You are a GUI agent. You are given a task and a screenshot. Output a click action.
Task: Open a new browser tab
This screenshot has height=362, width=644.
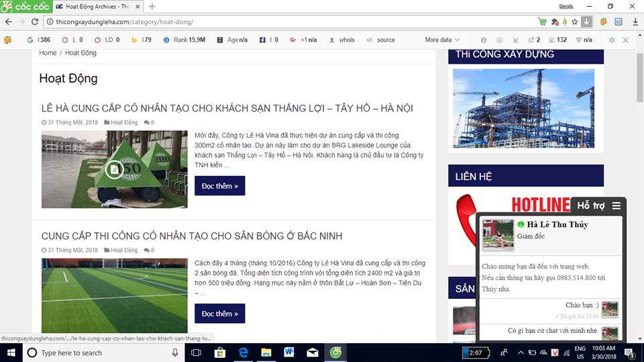coord(152,7)
